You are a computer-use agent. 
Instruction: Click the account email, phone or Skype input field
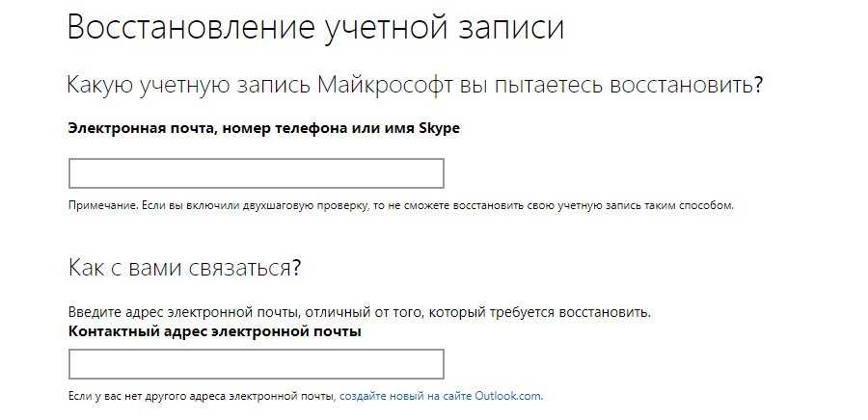coord(256,173)
